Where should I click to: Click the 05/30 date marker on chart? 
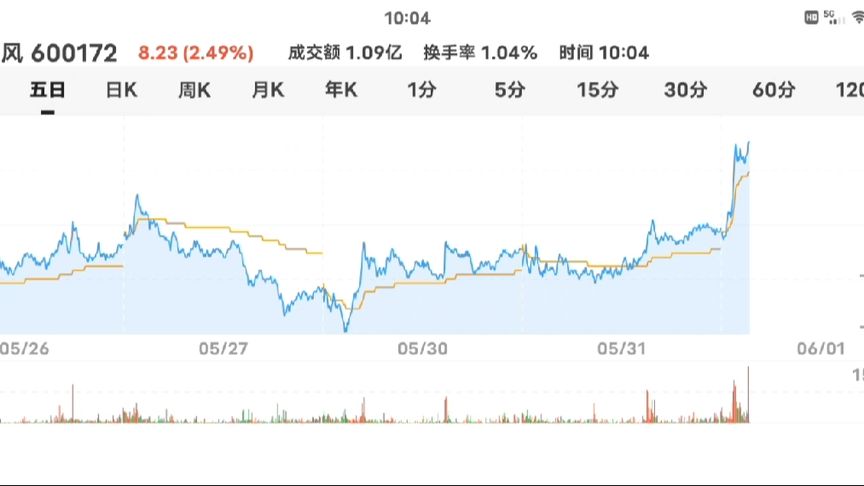[x=423, y=349]
